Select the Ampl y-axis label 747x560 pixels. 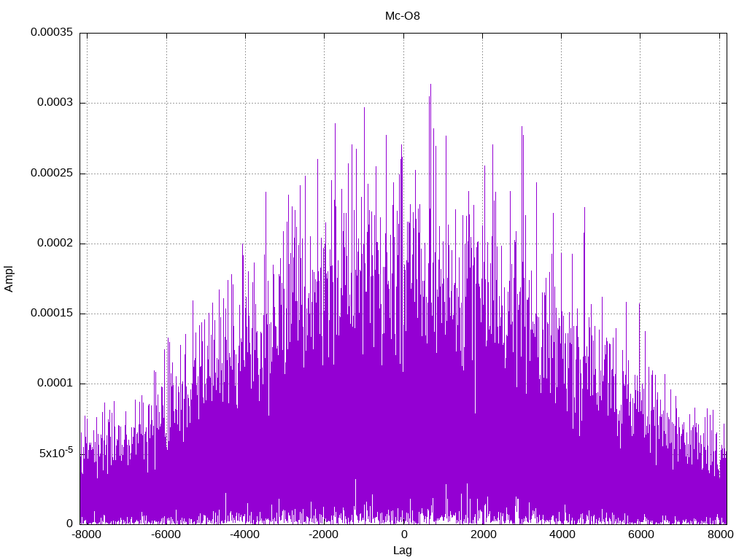click(x=9, y=279)
